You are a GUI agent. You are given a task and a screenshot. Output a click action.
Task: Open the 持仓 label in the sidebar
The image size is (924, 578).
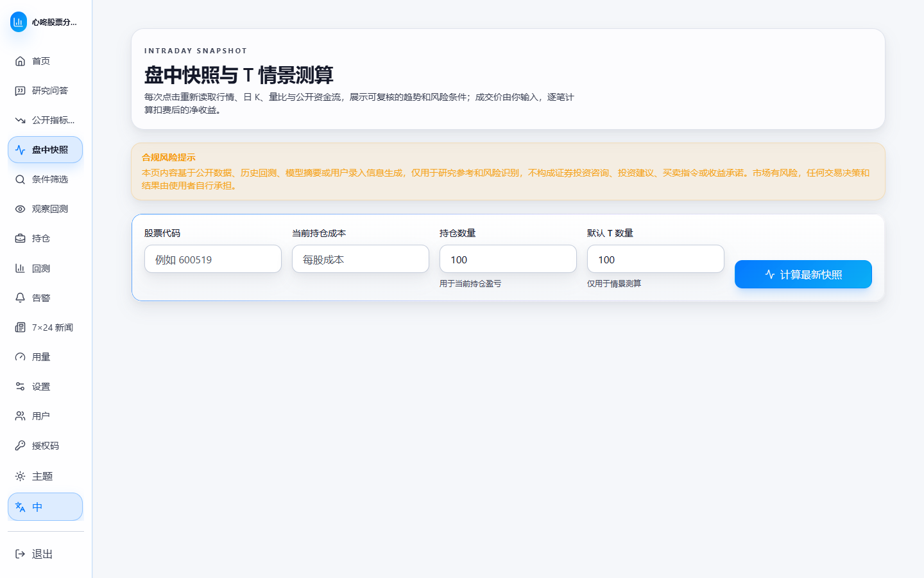click(x=41, y=238)
